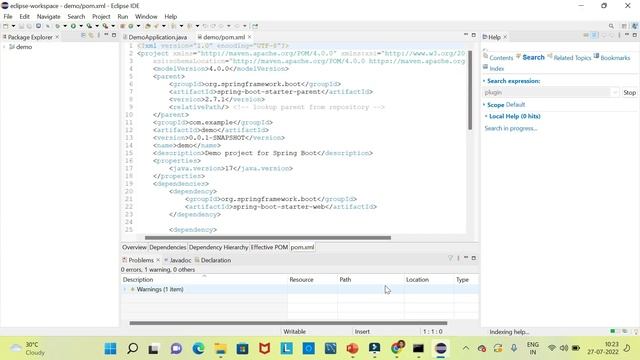Image resolution: width=640 pixels, height=360 pixels.
Task: Switch to Effective POM tab
Action: (269, 247)
